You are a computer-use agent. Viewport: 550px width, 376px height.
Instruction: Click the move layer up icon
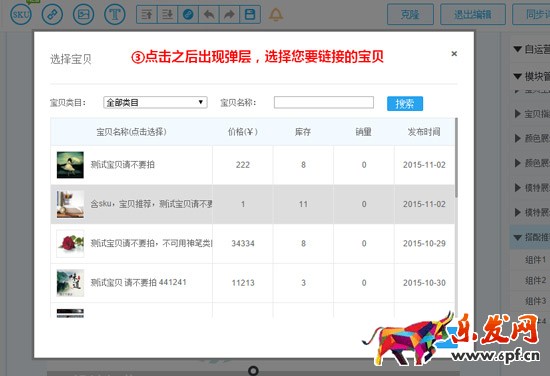tap(147, 14)
